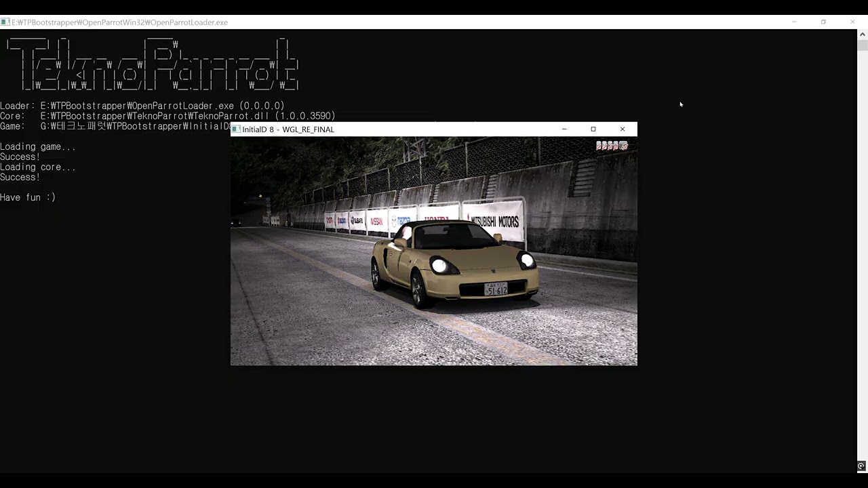
Task: Click the 'Loader:' path line in console
Action: point(142,106)
